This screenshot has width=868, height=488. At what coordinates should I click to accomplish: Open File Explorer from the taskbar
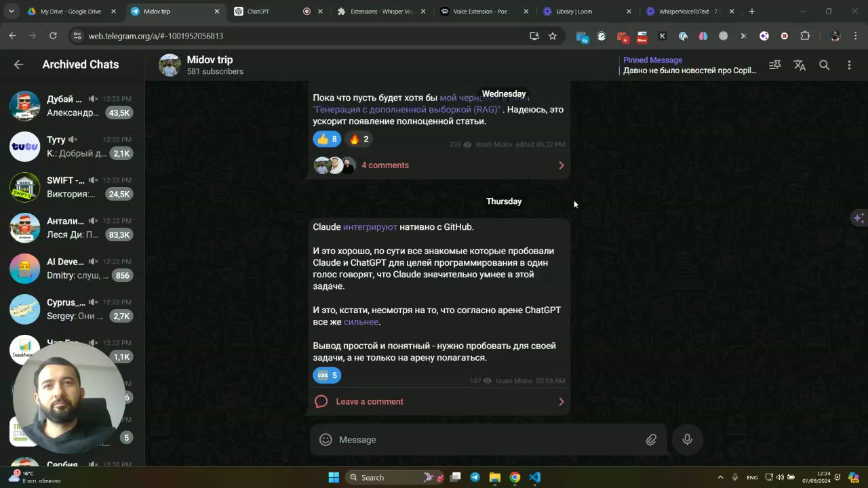tap(494, 477)
